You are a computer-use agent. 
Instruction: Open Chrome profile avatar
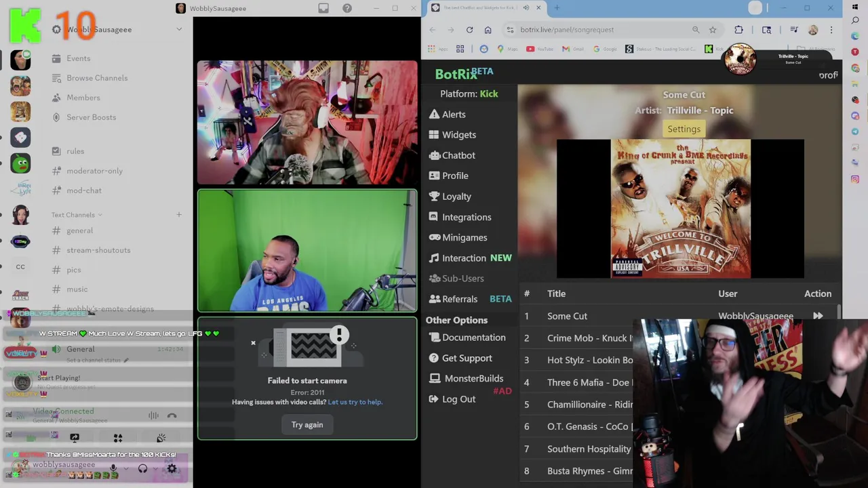[x=813, y=30]
